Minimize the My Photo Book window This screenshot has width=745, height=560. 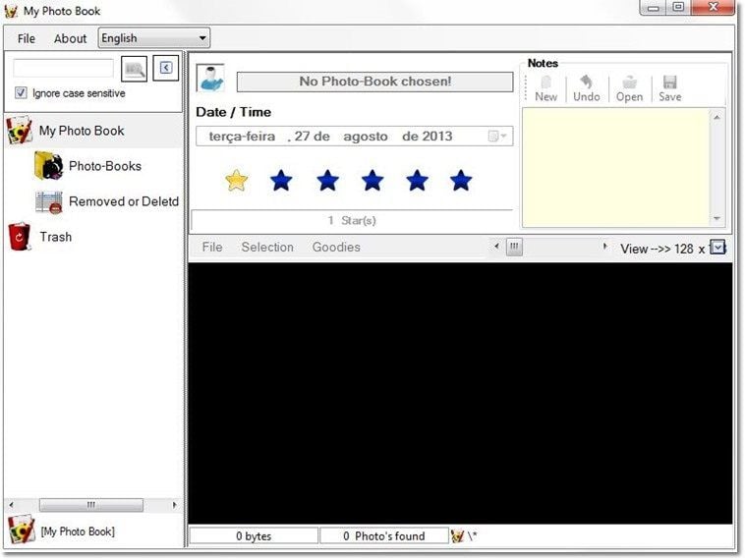coord(653,8)
